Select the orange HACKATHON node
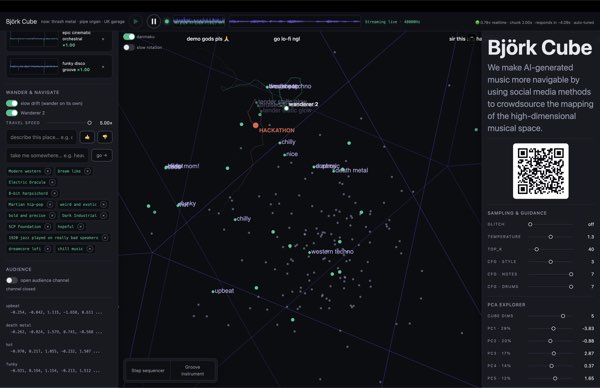 pyautogui.click(x=256, y=125)
